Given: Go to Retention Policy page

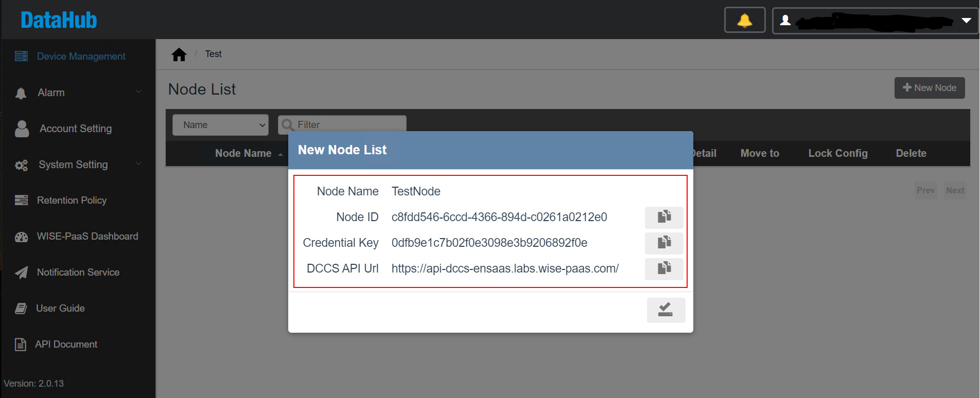Looking at the screenshot, I should point(72,201).
